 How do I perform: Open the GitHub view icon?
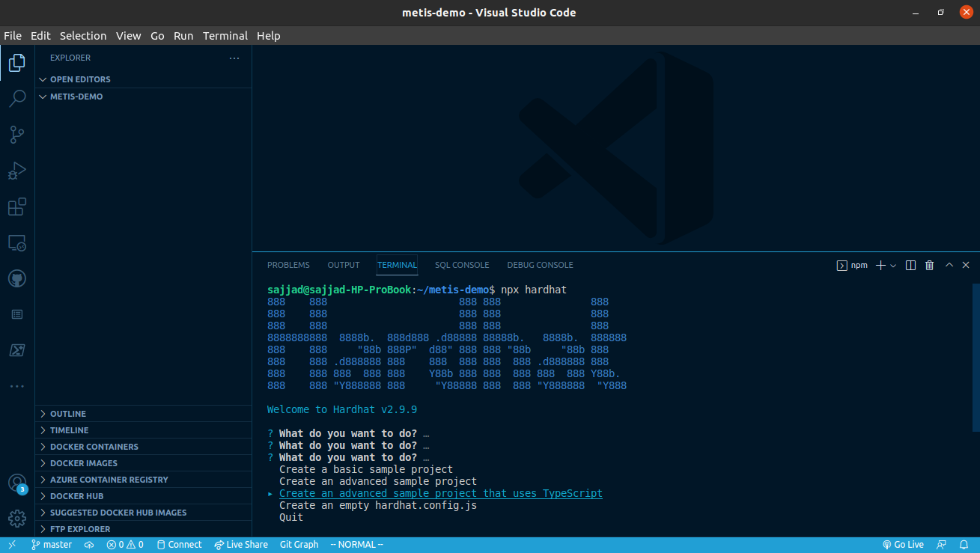(x=17, y=279)
